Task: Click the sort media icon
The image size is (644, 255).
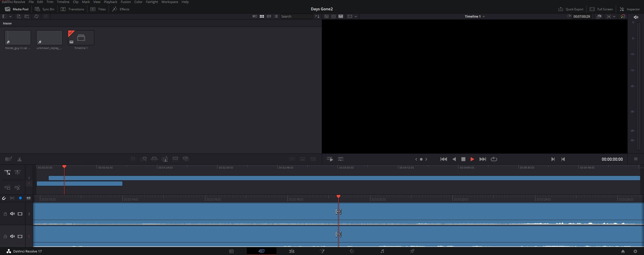Action: 317,16
